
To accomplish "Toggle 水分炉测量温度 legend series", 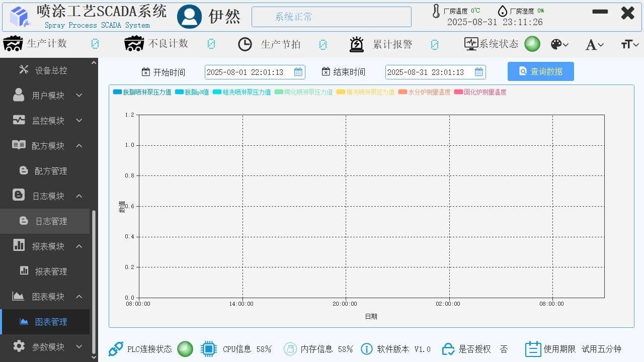I will (x=429, y=93).
